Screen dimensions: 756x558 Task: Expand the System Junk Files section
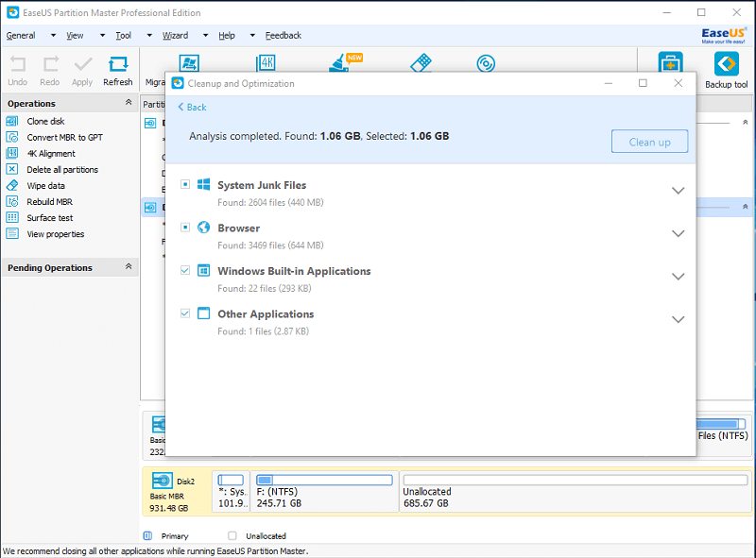pyautogui.click(x=678, y=191)
